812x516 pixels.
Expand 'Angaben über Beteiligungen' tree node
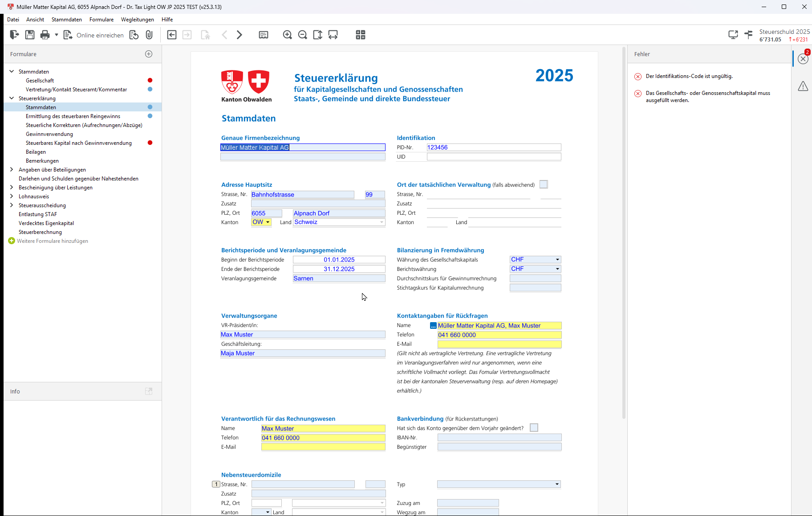(x=12, y=170)
